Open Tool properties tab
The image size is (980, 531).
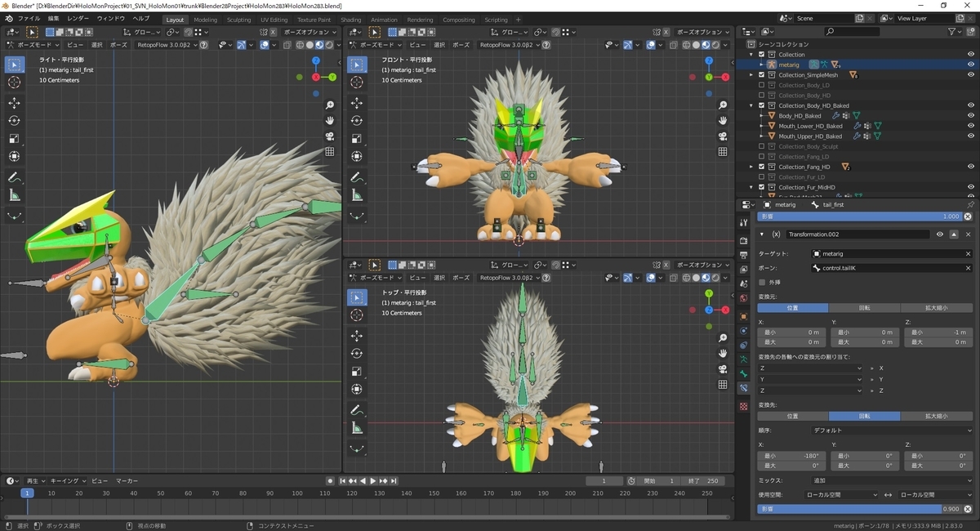743,222
